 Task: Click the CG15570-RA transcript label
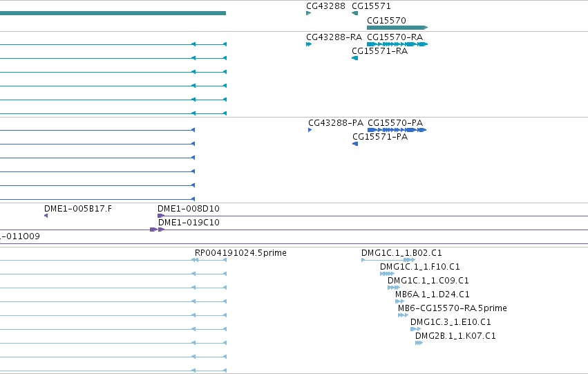(x=395, y=37)
